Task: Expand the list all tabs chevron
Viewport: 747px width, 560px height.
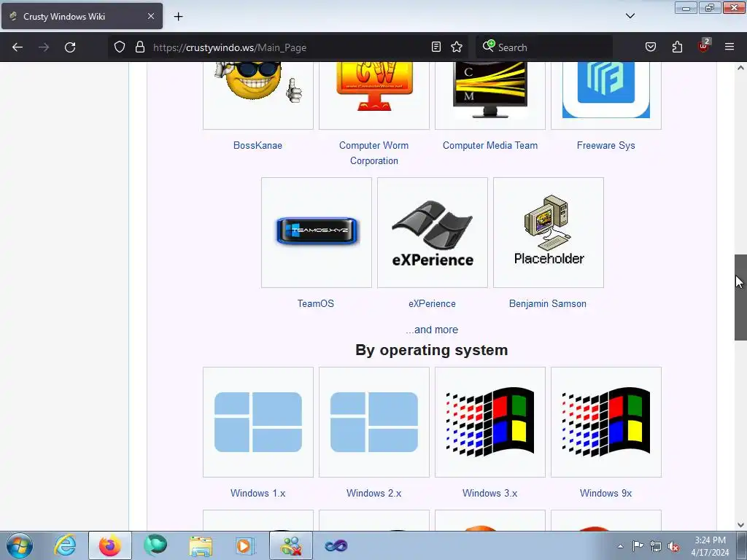Action: coord(630,16)
